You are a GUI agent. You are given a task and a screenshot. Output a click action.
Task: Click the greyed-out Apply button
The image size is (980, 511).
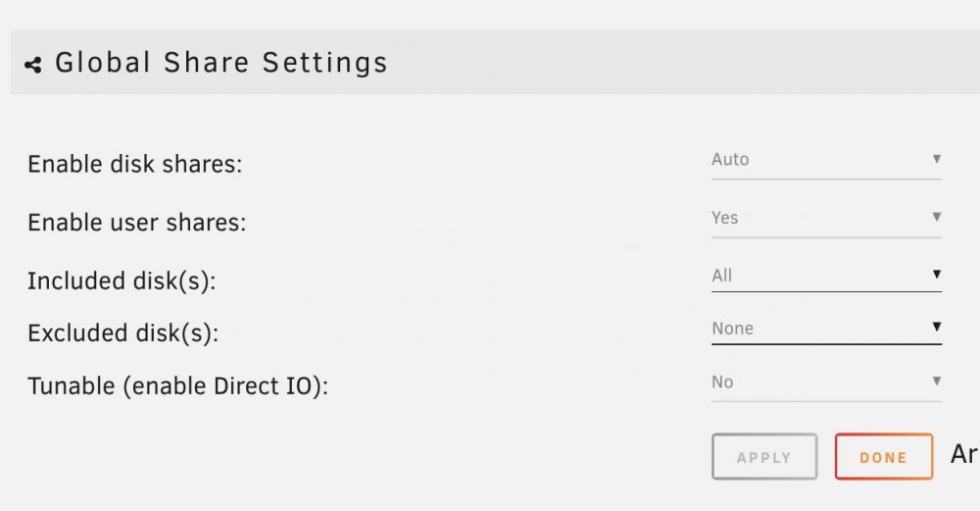[764, 457]
